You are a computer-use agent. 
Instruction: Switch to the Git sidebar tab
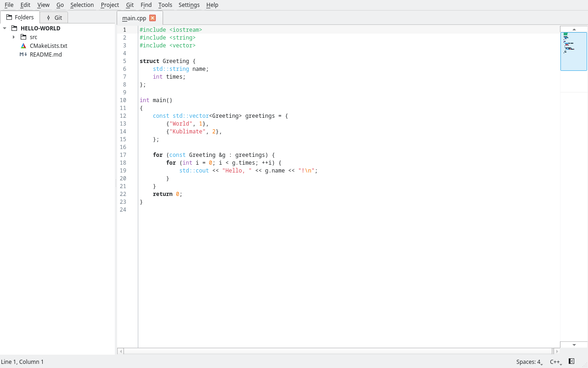(x=54, y=17)
